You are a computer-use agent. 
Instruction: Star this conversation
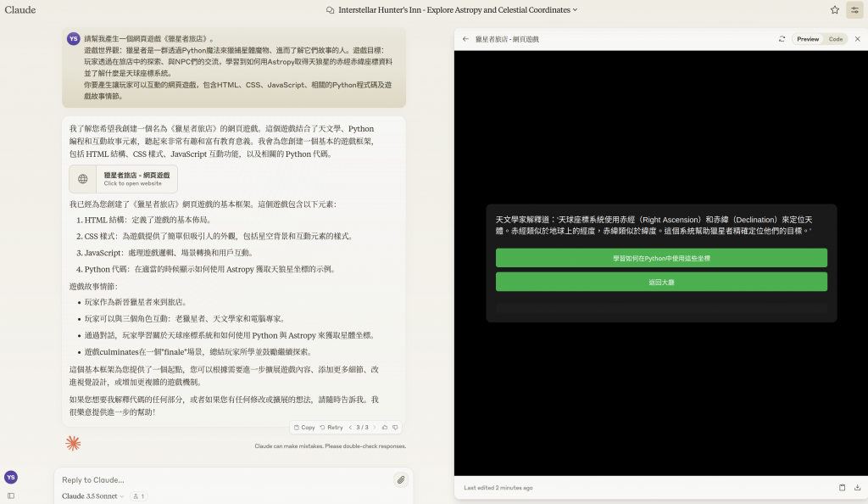[x=835, y=10]
